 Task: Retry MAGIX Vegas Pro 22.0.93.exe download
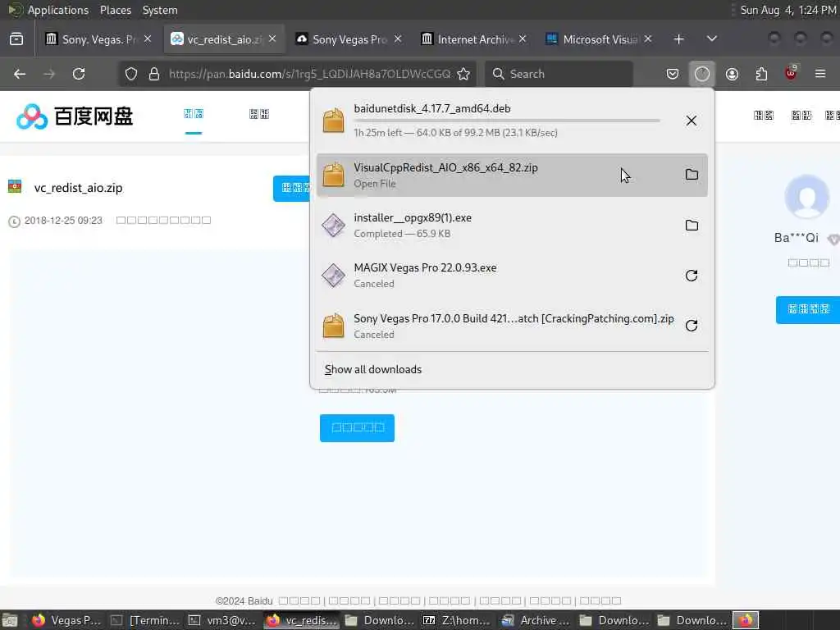click(691, 276)
